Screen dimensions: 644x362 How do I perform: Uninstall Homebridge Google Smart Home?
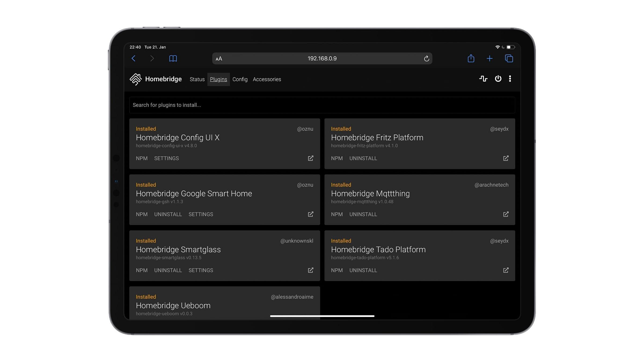tap(168, 215)
